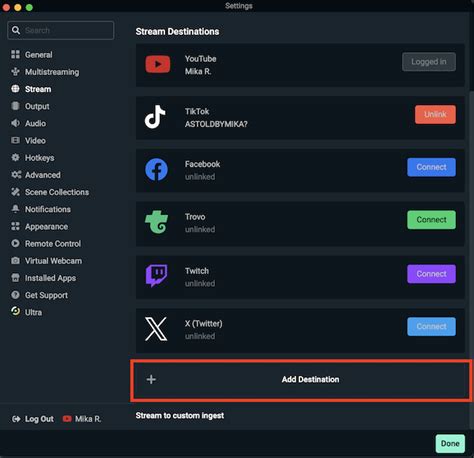
Task: Click the unlinked text under Twitch
Action: coord(200,283)
